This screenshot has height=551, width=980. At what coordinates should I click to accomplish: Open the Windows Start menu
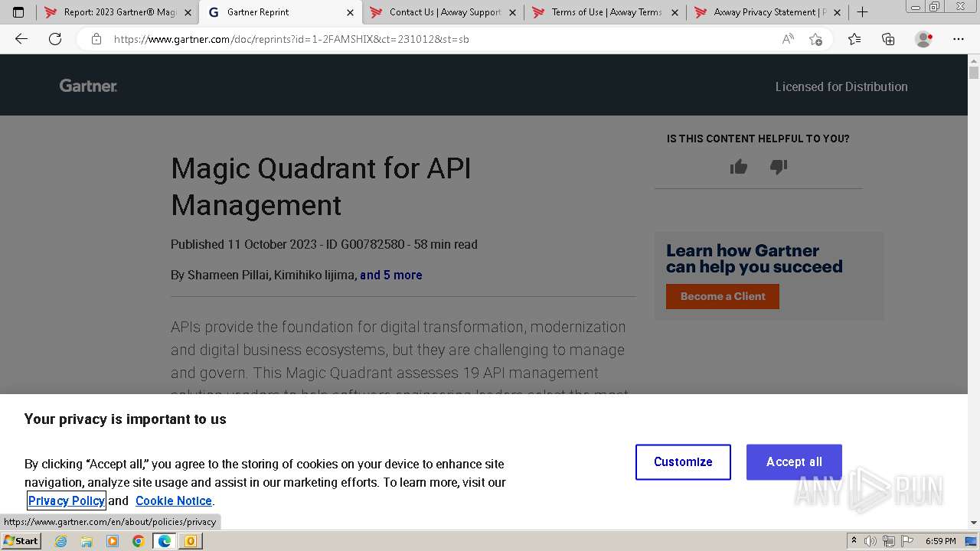tap(21, 541)
